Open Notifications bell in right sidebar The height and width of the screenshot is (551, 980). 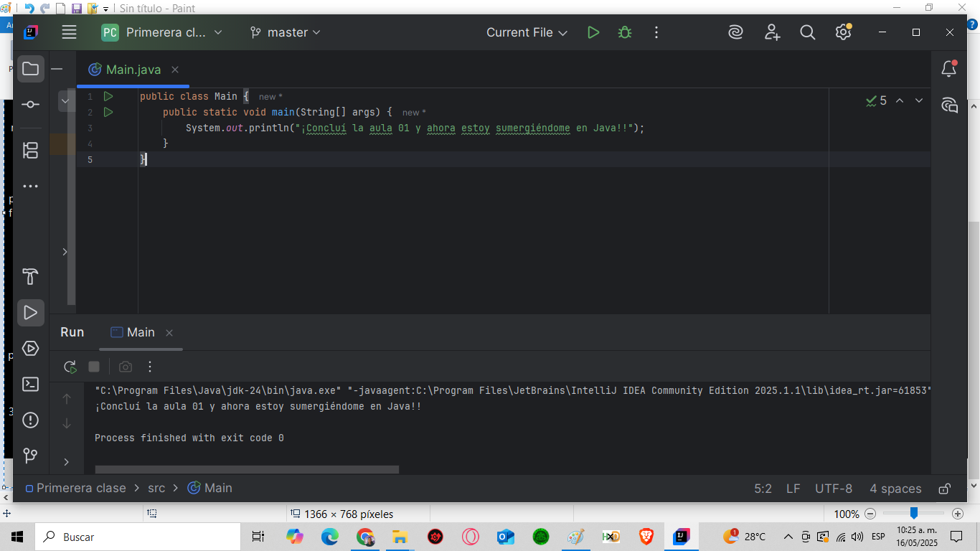point(948,69)
